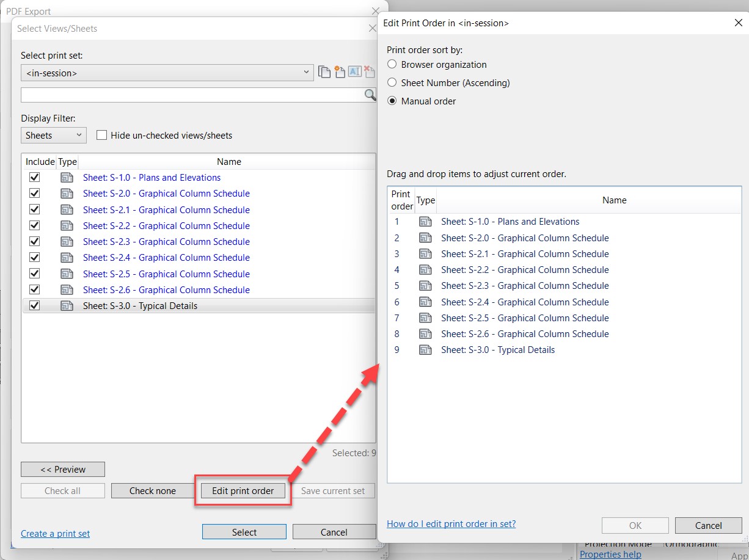
Task: Click sheet icon in print order row 2
Action: tap(425, 238)
